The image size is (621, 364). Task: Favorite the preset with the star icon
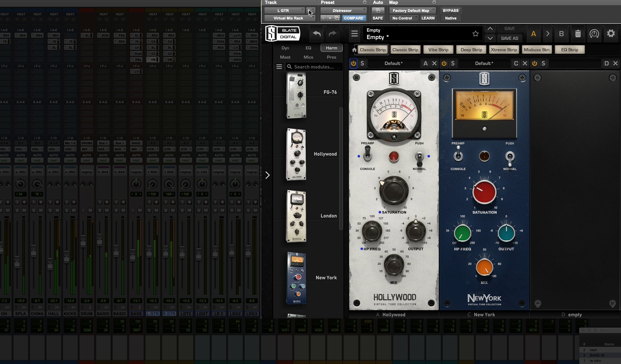[x=475, y=34]
